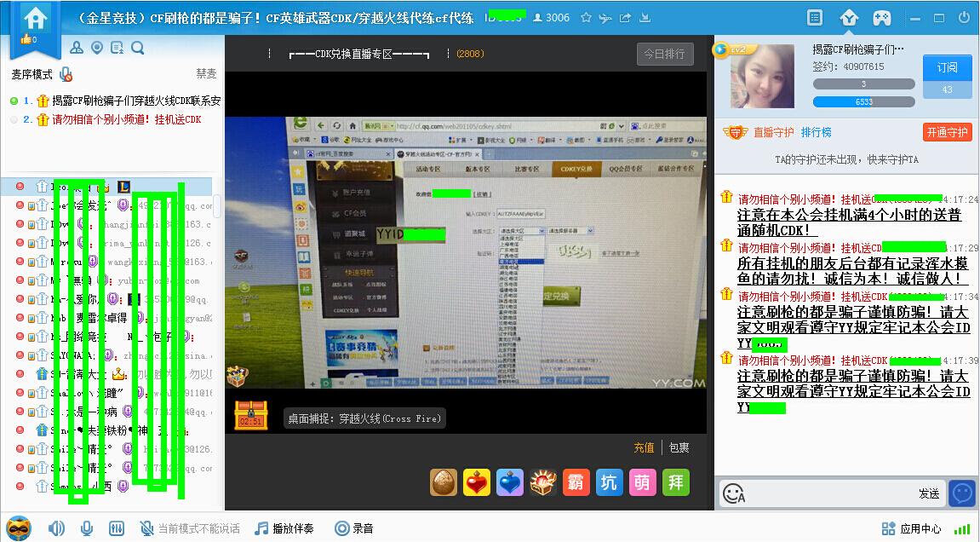Viewport: 980px width, 542px height.
Task: Click the progress bar showing 3
Action: coord(863,84)
